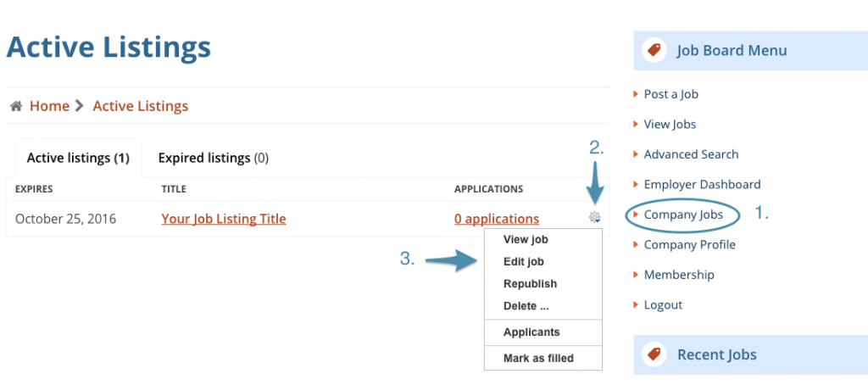Click the gear icon in the listing row
868x385 pixels.
click(594, 218)
